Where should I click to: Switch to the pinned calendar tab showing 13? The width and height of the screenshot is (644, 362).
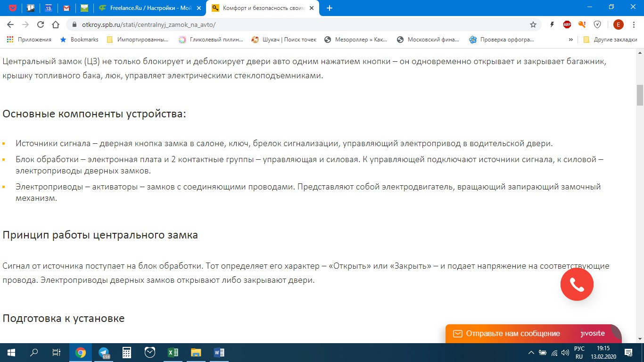pos(49,8)
